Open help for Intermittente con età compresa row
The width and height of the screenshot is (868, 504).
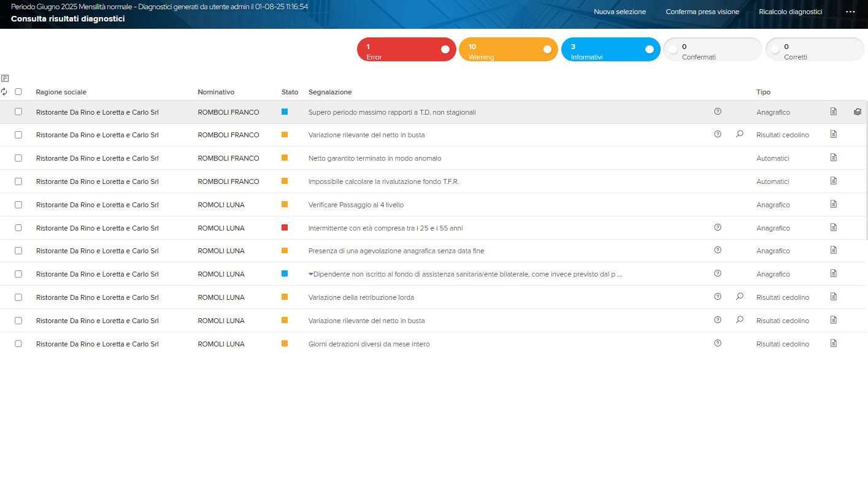(x=718, y=227)
